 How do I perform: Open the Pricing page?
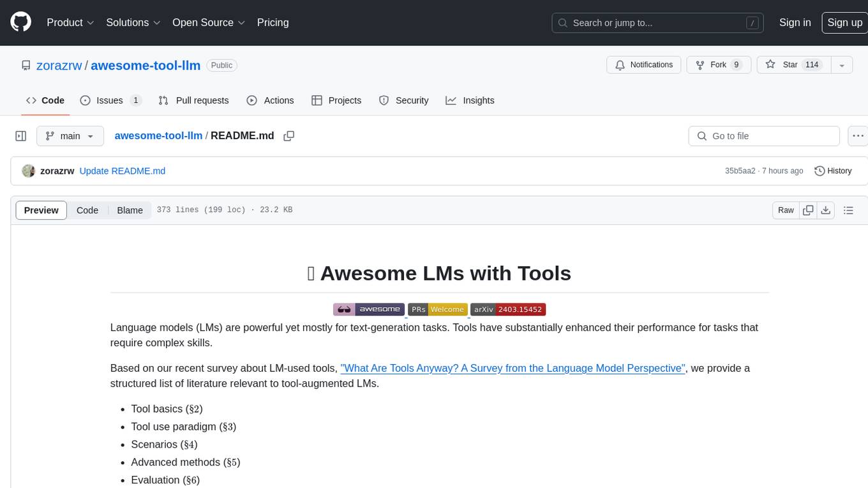[x=273, y=22]
